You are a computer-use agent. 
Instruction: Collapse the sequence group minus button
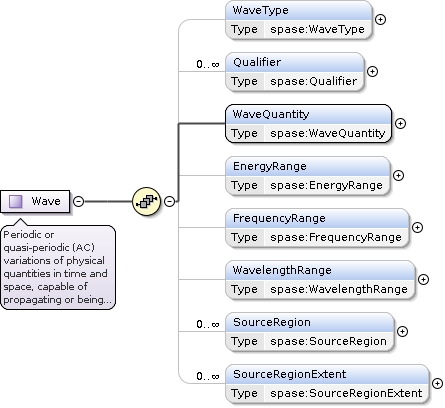tap(169, 201)
